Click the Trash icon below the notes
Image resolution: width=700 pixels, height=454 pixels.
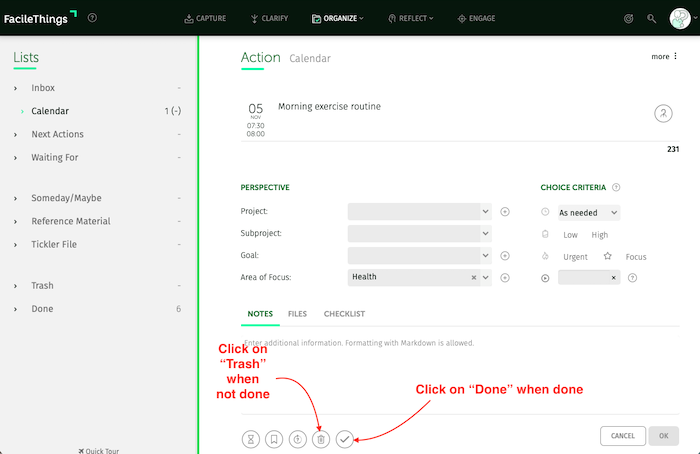(x=321, y=439)
